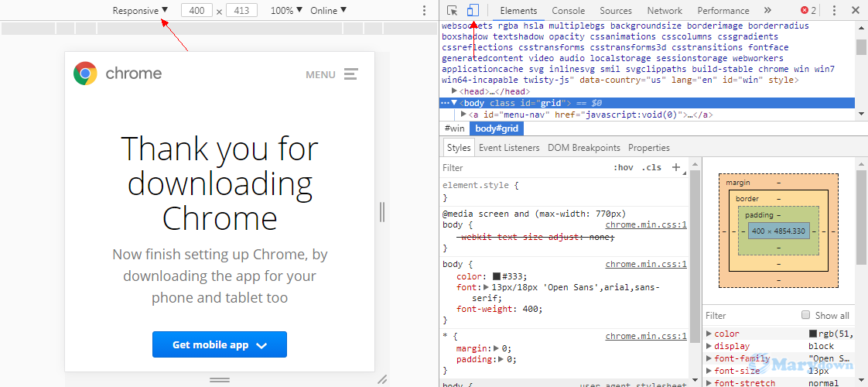Image resolution: width=868 pixels, height=387 pixels.
Task: Expand the head element node
Action: tap(454, 91)
